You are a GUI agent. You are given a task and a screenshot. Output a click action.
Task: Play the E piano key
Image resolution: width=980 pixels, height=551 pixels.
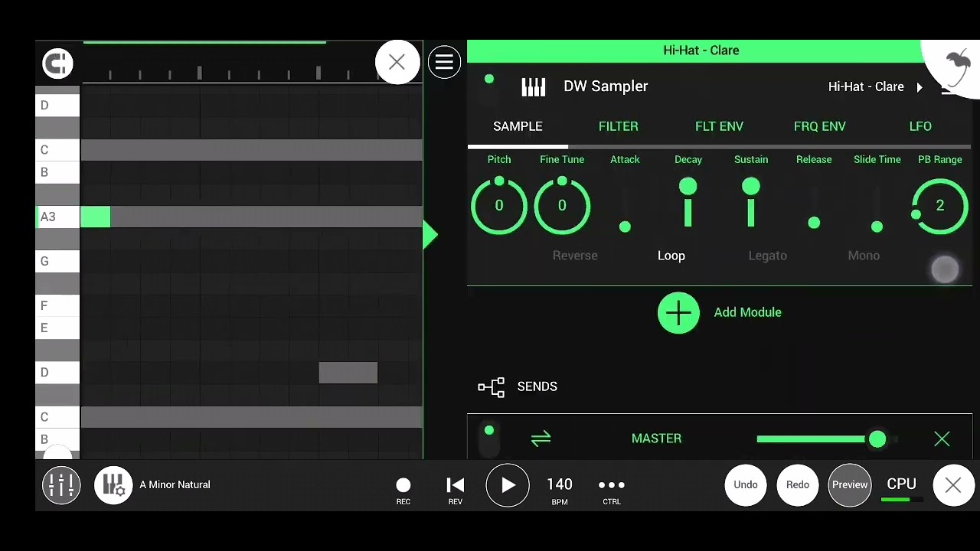pyautogui.click(x=57, y=328)
